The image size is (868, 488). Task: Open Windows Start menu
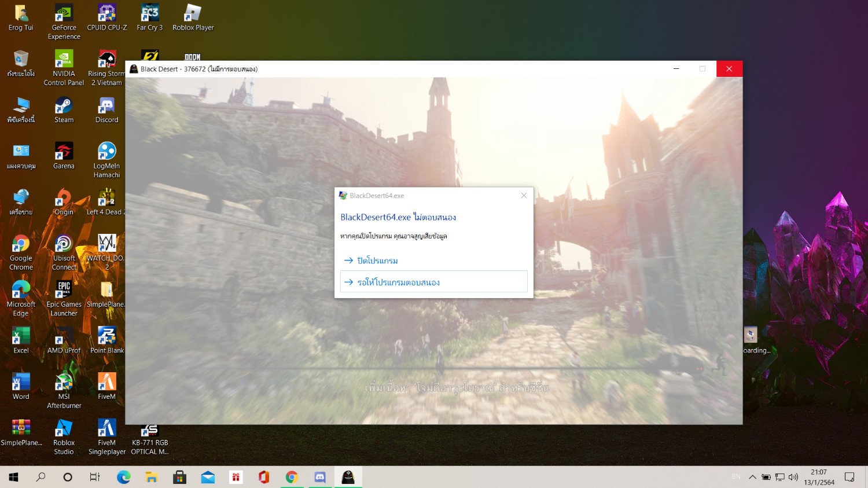click(x=13, y=477)
